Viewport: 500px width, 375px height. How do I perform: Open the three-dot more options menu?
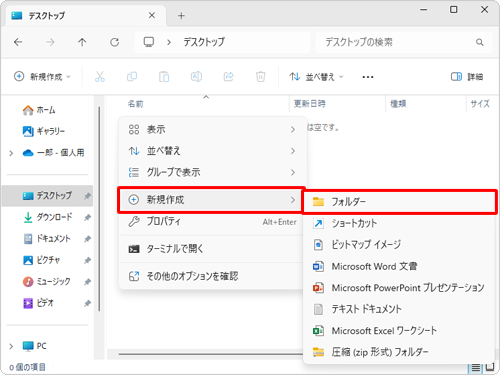368,77
